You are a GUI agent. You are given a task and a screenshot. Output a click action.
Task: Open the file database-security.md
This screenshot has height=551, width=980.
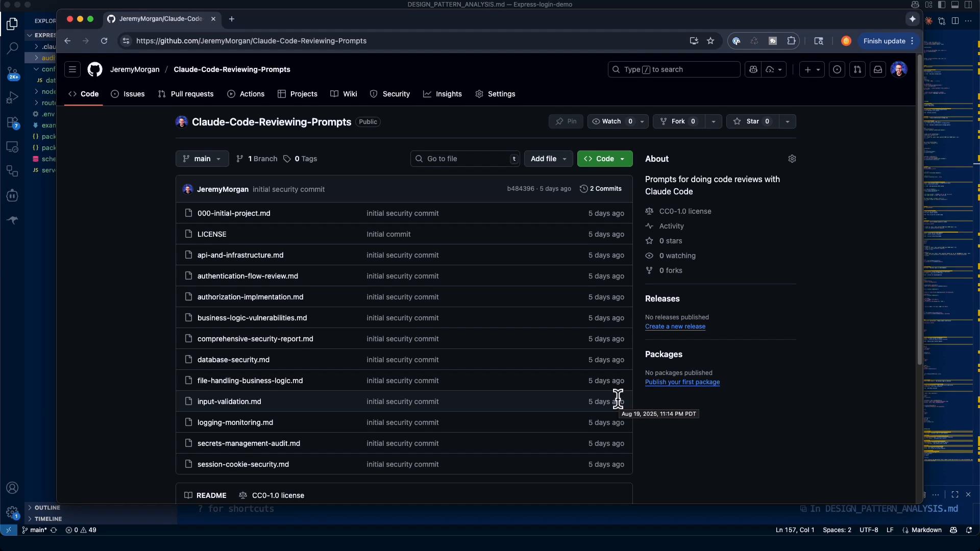233,360
